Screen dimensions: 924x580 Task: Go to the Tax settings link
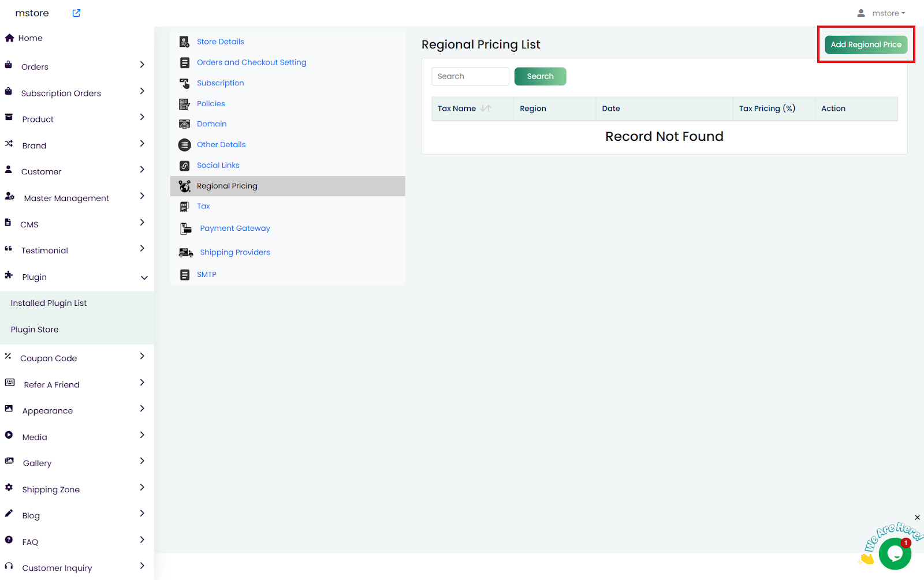[x=203, y=206]
